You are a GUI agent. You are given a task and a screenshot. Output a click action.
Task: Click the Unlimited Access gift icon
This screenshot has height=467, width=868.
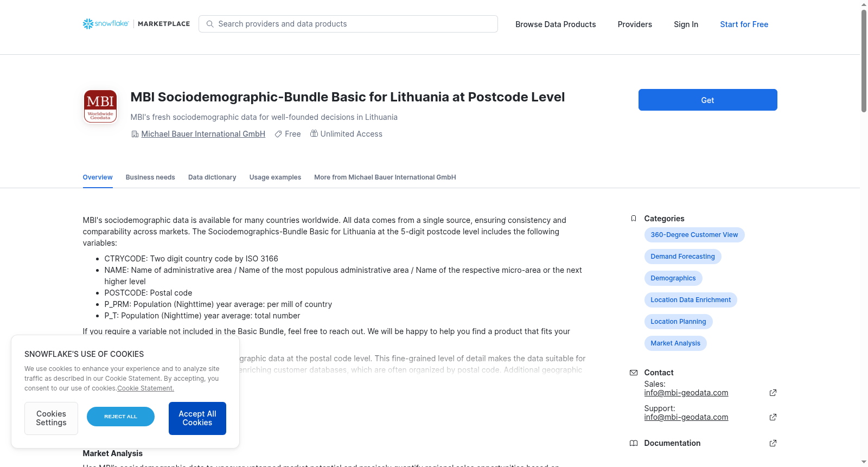(314, 133)
